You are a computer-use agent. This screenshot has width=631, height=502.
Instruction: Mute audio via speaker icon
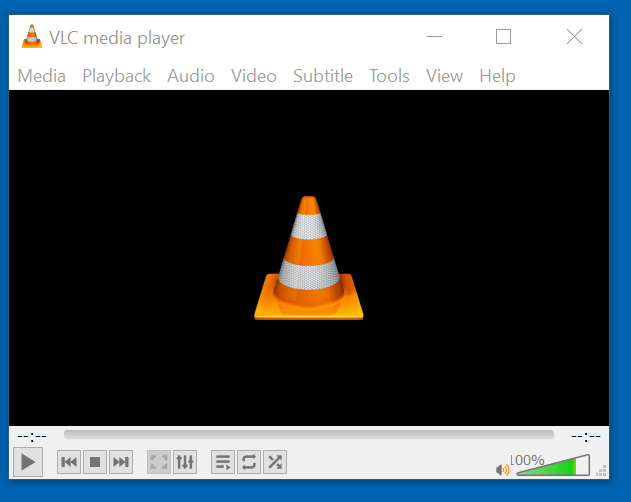point(503,469)
